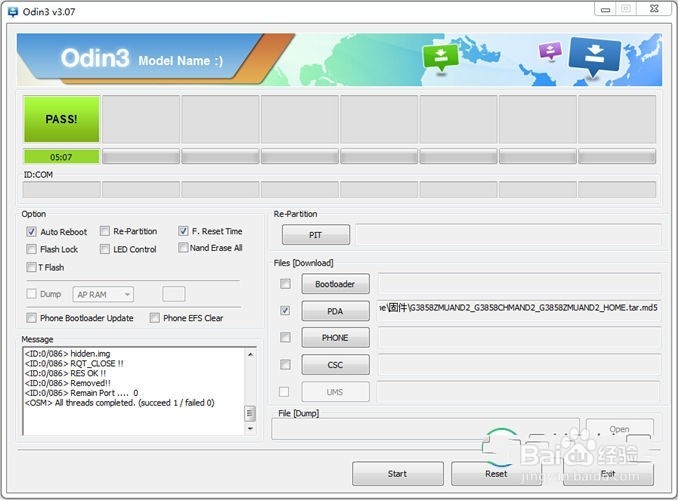Click the Bootloader file button

tap(335, 284)
